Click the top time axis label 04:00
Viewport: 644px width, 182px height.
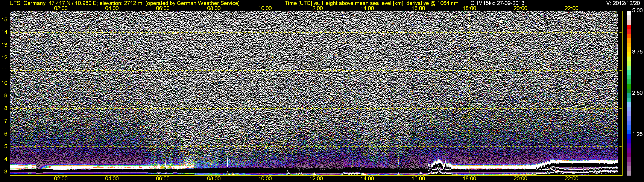(x=112, y=8)
